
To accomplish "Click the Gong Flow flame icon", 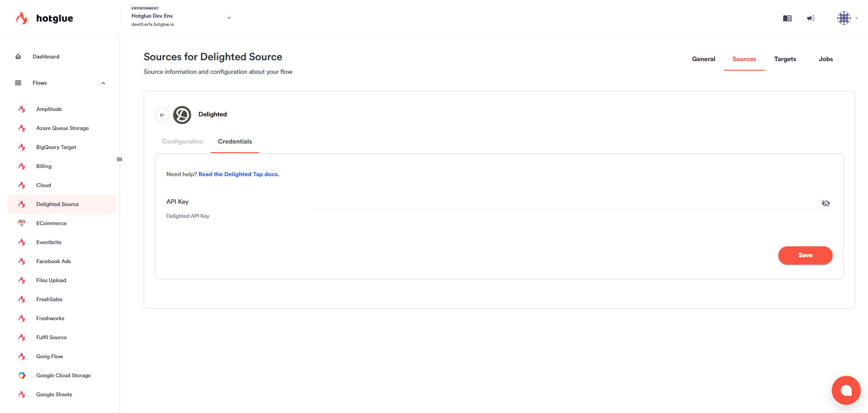I will (22, 356).
